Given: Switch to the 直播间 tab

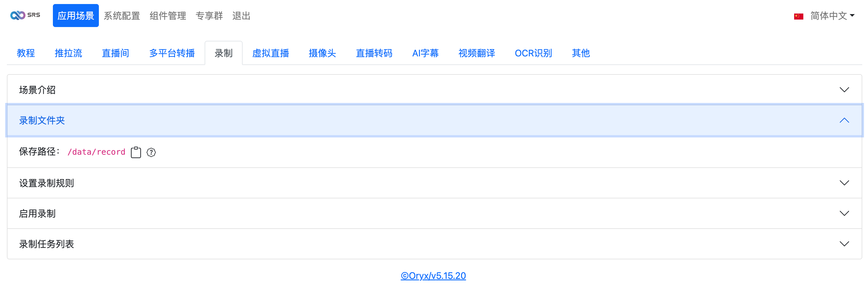Looking at the screenshot, I should tap(116, 53).
